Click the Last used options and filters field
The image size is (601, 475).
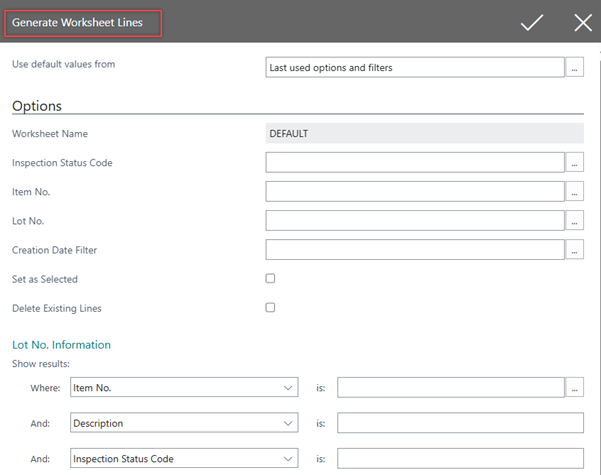(x=415, y=68)
